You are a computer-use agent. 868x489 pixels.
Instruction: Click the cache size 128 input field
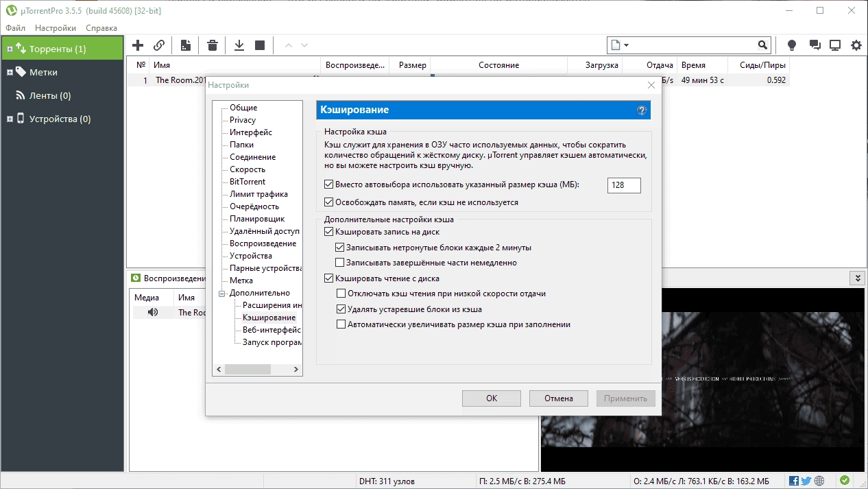(624, 185)
